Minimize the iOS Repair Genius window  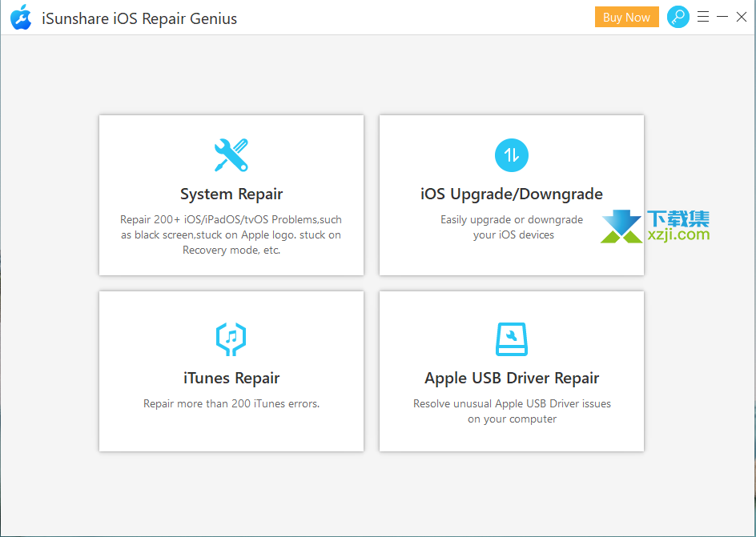click(x=722, y=17)
